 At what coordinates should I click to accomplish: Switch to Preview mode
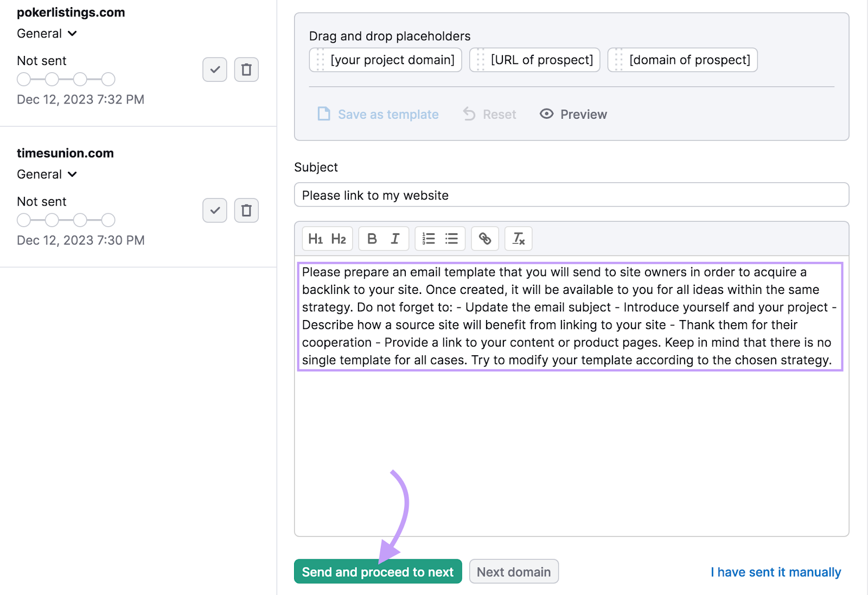tap(572, 114)
